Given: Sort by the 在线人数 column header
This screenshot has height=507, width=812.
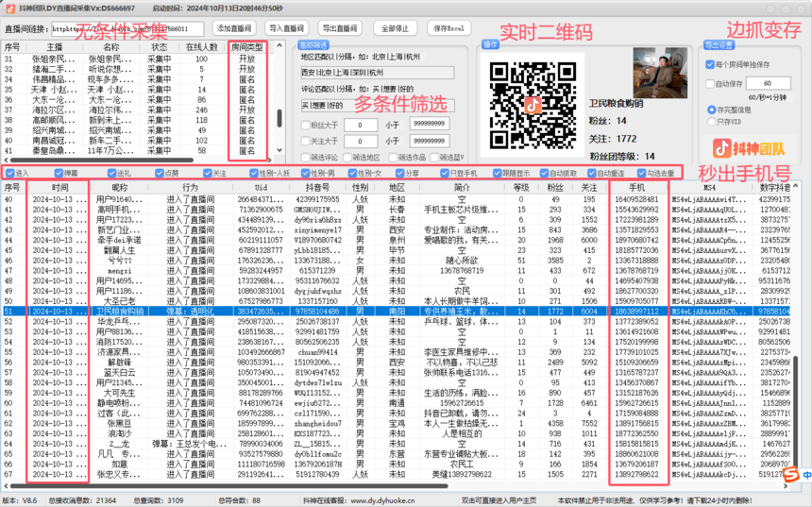Looking at the screenshot, I should [201, 46].
